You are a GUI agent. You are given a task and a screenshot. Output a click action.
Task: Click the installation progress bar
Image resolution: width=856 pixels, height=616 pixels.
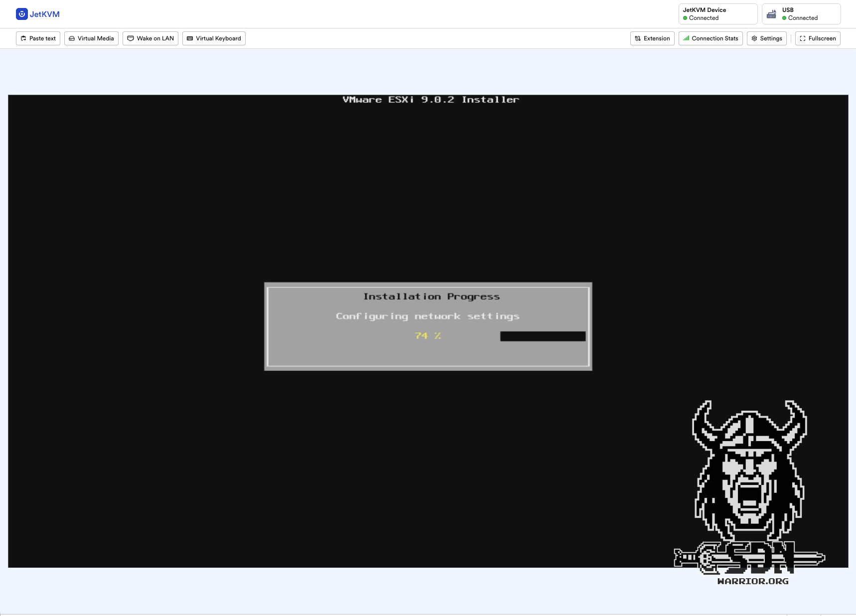point(542,336)
